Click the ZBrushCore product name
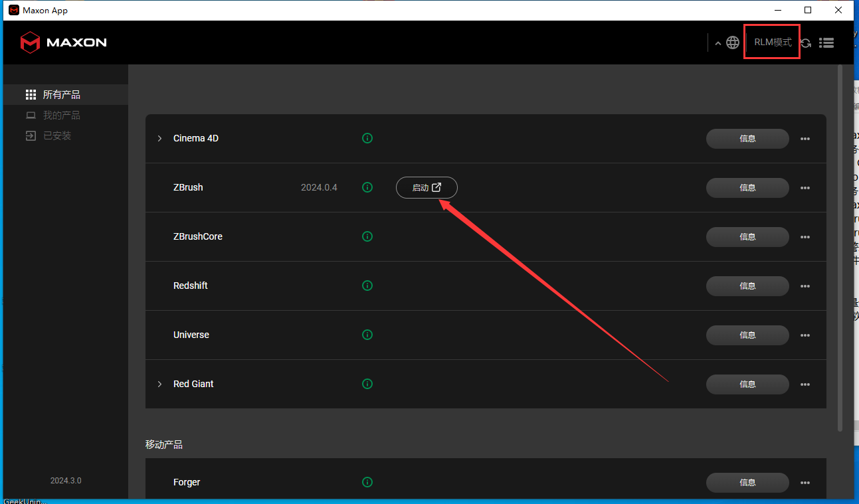Viewport: 859px width, 504px height. 198,236
